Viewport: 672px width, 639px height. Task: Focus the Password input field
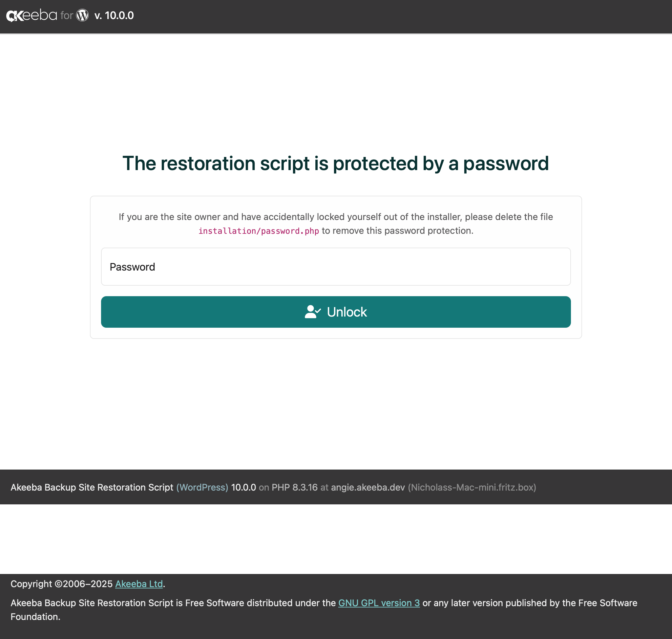pyautogui.click(x=336, y=267)
